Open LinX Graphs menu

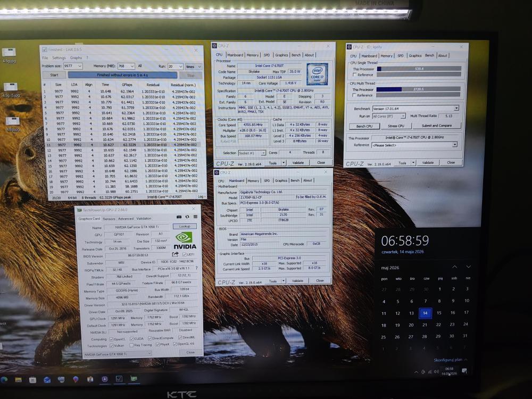(76, 57)
